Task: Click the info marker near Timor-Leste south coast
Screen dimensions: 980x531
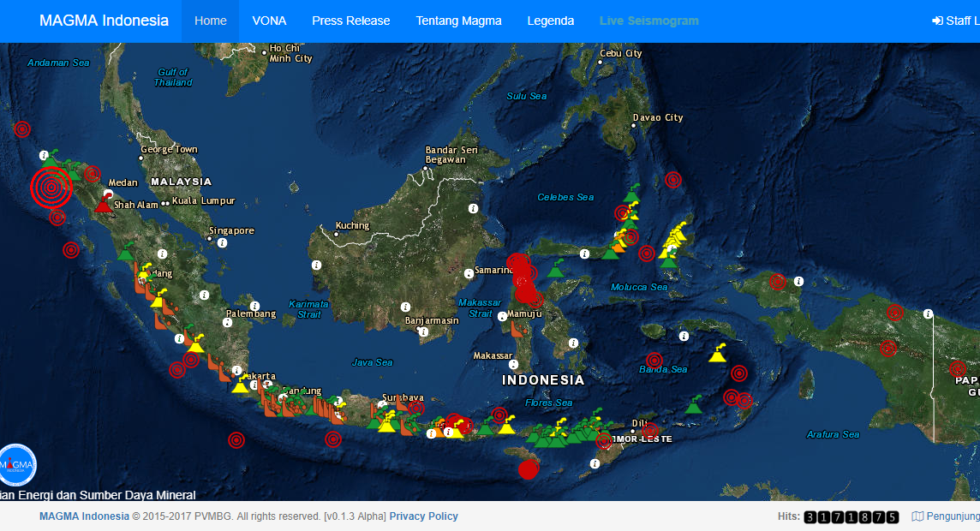Action: (x=595, y=463)
